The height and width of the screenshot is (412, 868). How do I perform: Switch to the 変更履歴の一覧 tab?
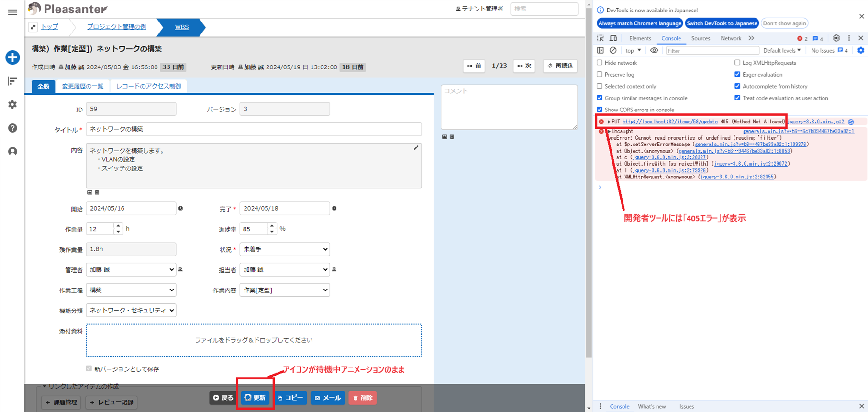83,86
